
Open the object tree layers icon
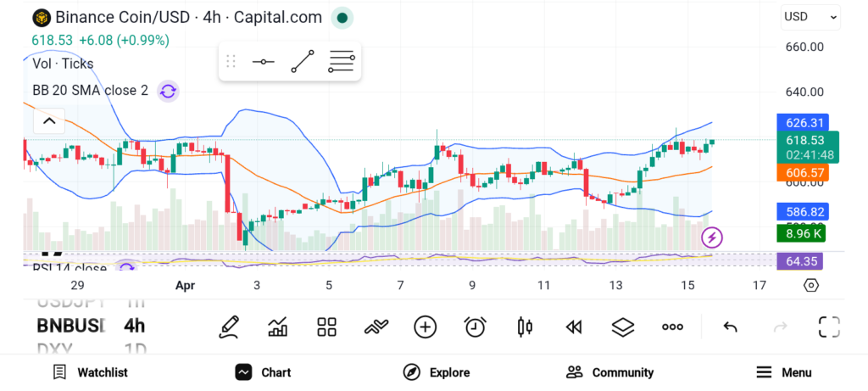(623, 327)
